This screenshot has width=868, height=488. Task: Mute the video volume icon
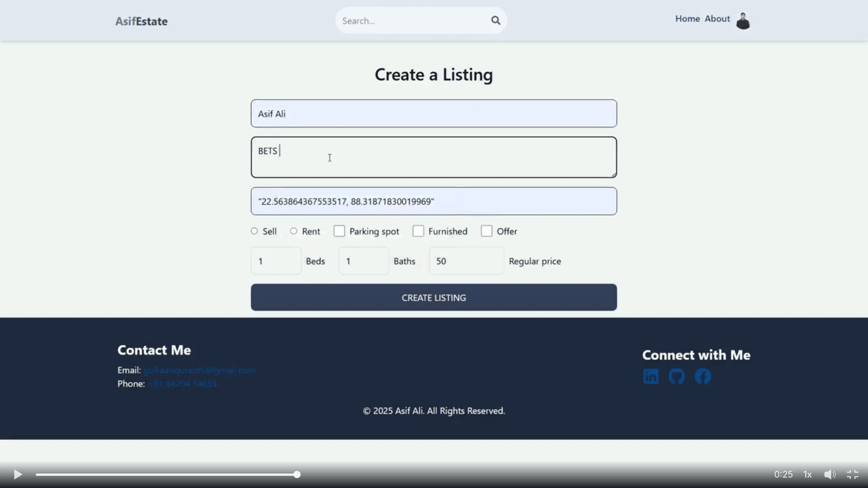[830, 474]
